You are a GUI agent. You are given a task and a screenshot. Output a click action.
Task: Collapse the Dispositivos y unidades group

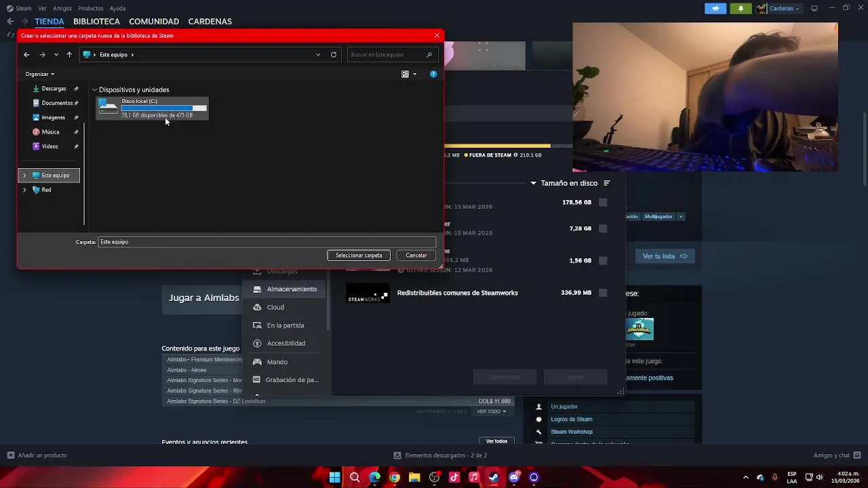click(94, 89)
